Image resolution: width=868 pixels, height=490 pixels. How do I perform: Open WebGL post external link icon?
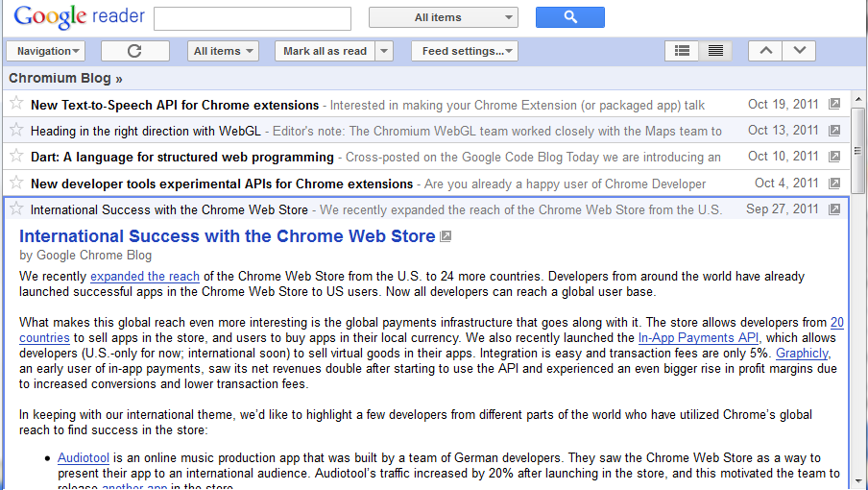834,131
